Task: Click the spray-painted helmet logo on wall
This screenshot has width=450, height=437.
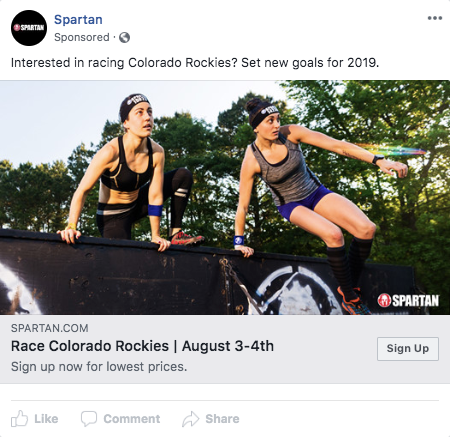Action: coord(297,290)
